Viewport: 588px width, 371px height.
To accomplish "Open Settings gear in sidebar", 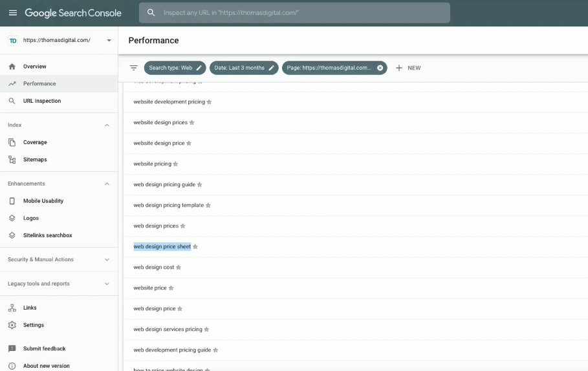I will [x=12, y=325].
